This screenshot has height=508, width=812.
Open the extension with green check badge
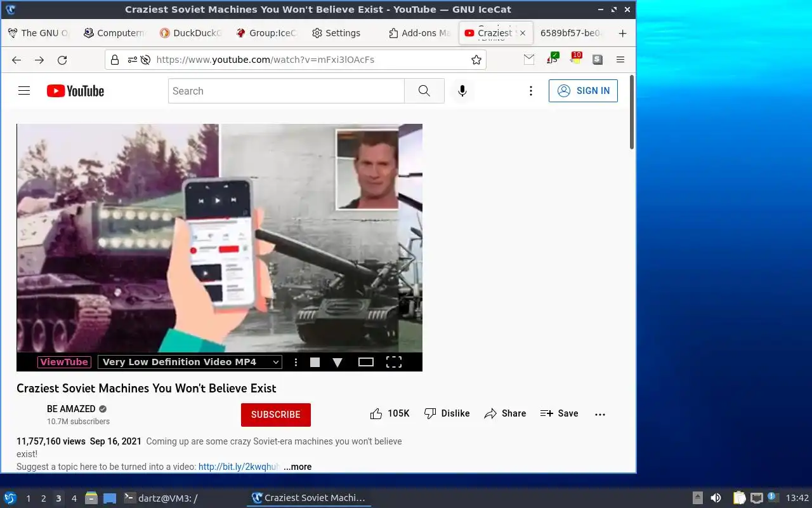pyautogui.click(x=552, y=59)
